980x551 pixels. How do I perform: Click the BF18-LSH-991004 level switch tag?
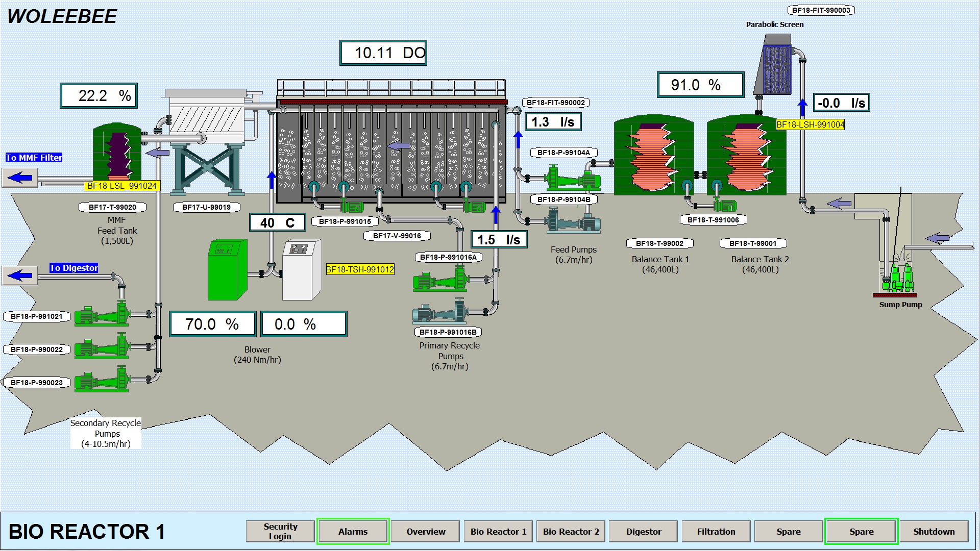tap(811, 124)
